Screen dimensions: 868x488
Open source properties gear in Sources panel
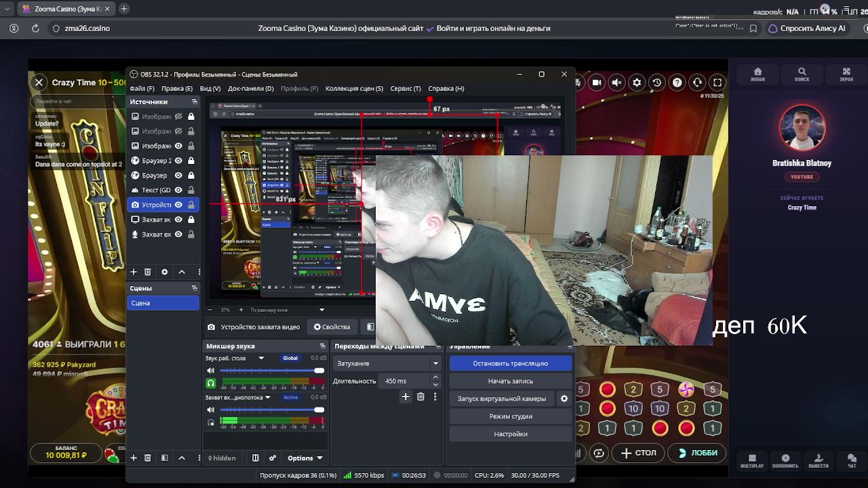tap(164, 272)
